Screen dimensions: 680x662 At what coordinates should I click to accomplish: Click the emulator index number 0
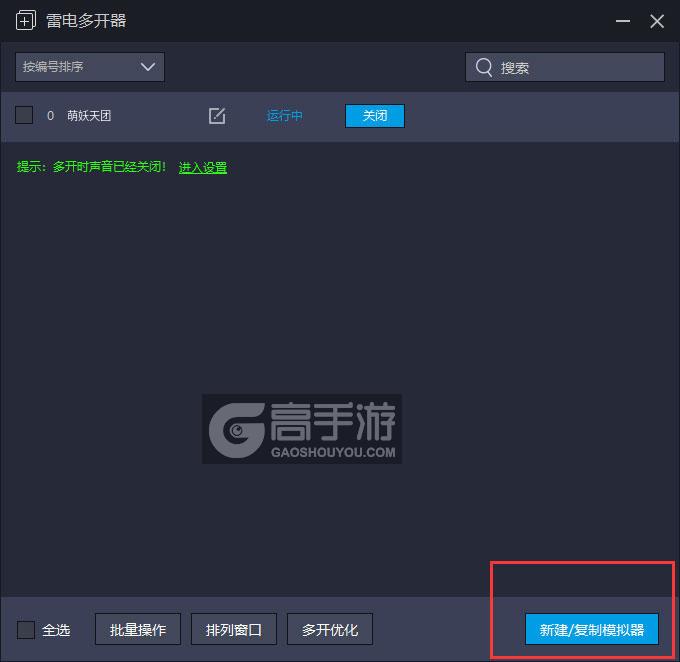[50, 116]
